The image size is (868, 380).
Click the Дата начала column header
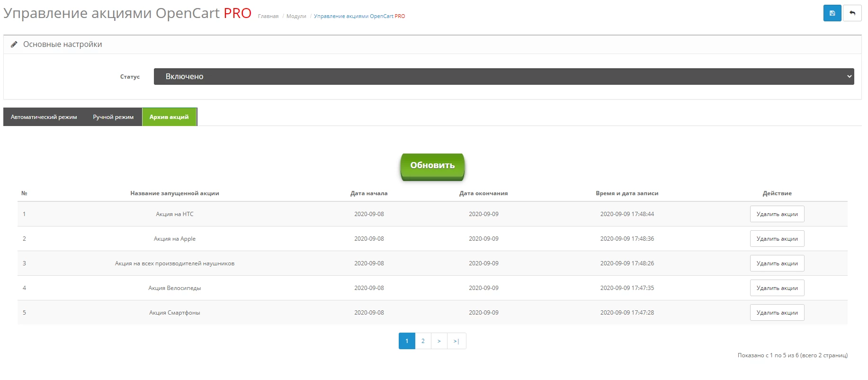[x=369, y=193]
